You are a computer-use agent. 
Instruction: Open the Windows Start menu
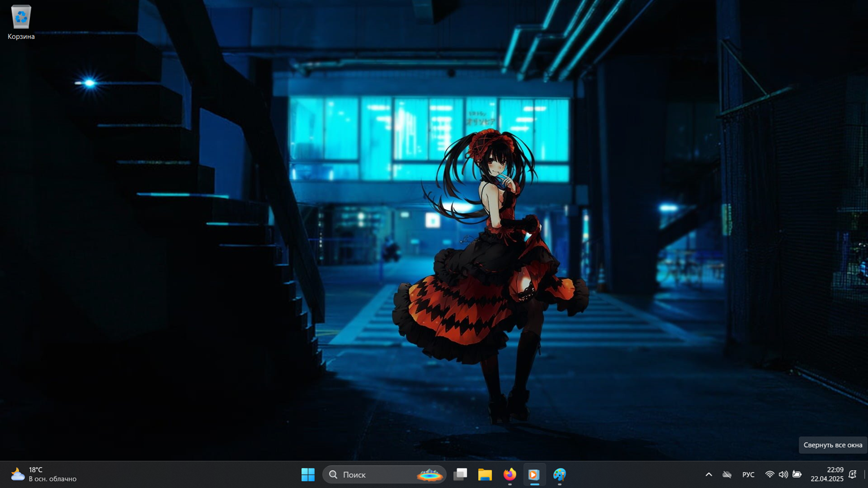[308, 474]
